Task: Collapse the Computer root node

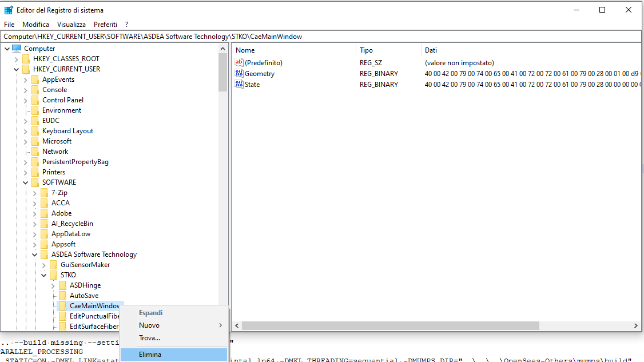Action: click(x=7, y=49)
